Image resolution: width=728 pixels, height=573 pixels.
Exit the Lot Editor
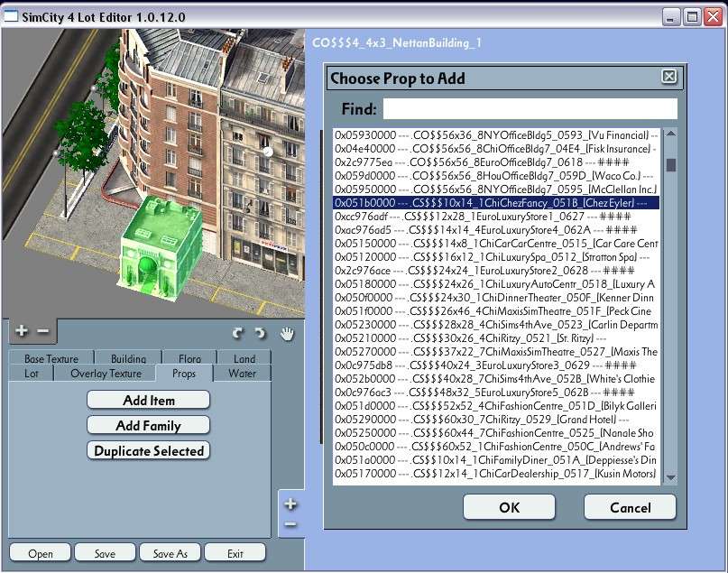click(235, 553)
